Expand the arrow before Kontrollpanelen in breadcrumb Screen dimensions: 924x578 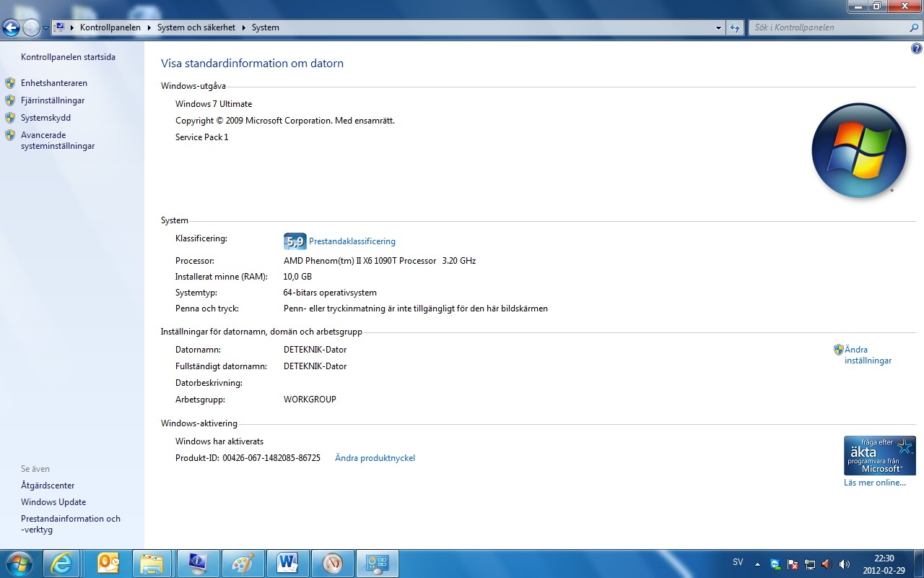[72, 27]
